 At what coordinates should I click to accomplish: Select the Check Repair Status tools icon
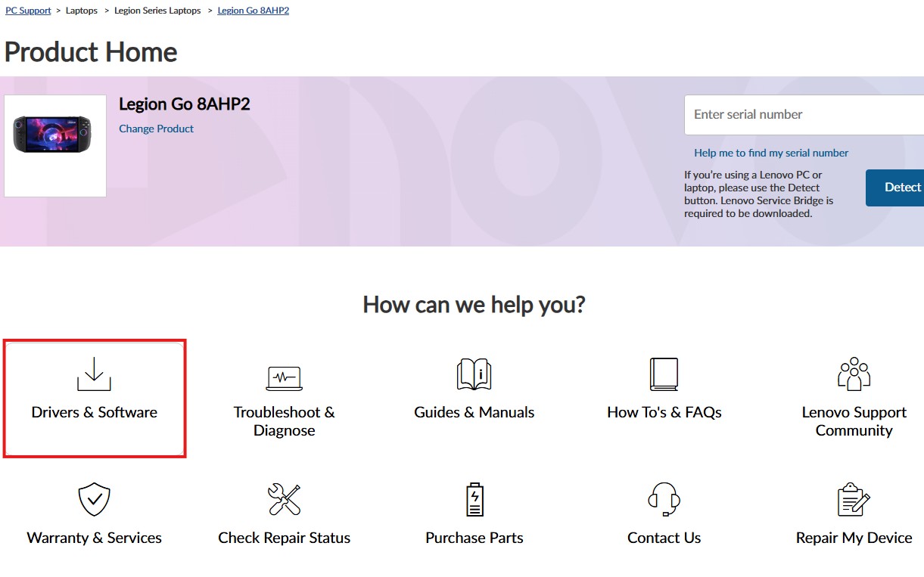[x=284, y=500]
